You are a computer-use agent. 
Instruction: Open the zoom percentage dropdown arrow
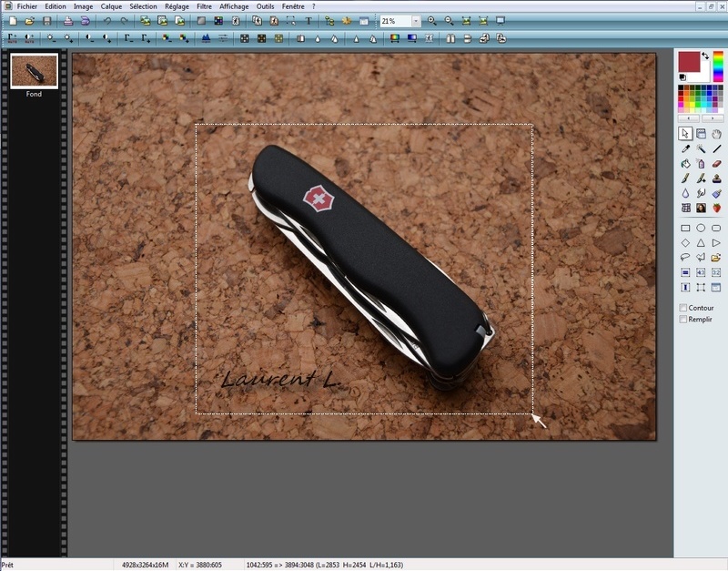(x=416, y=21)
